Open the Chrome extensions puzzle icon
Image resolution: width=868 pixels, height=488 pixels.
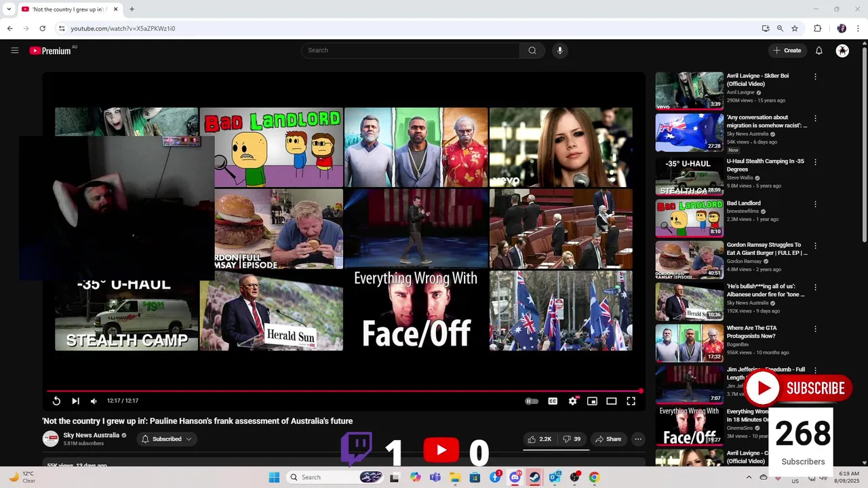tap(818, 28)
